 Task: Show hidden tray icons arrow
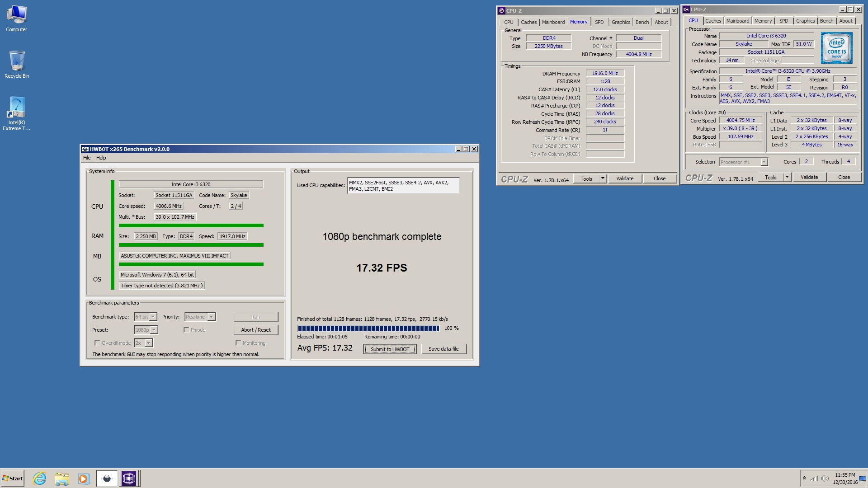(x=804, y=478)
